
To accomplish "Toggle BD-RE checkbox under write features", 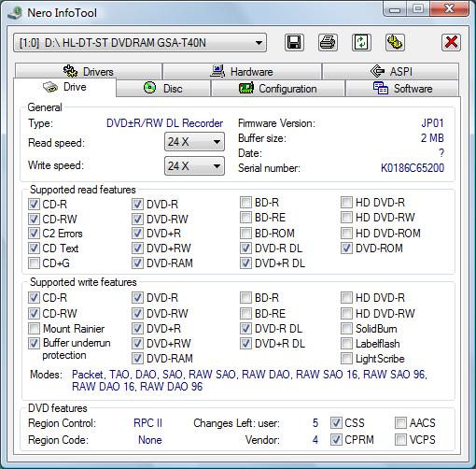I will [245, 313].
